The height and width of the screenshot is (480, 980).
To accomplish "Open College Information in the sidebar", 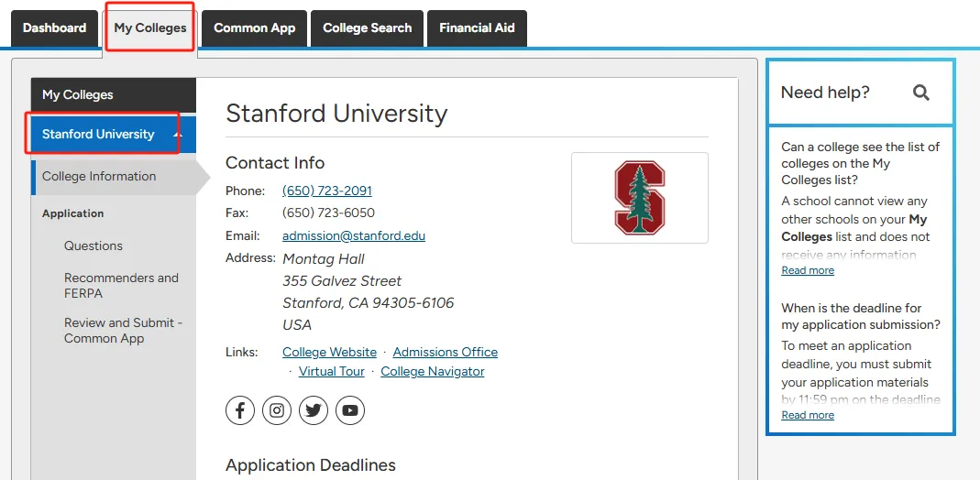I will (99, 177).
